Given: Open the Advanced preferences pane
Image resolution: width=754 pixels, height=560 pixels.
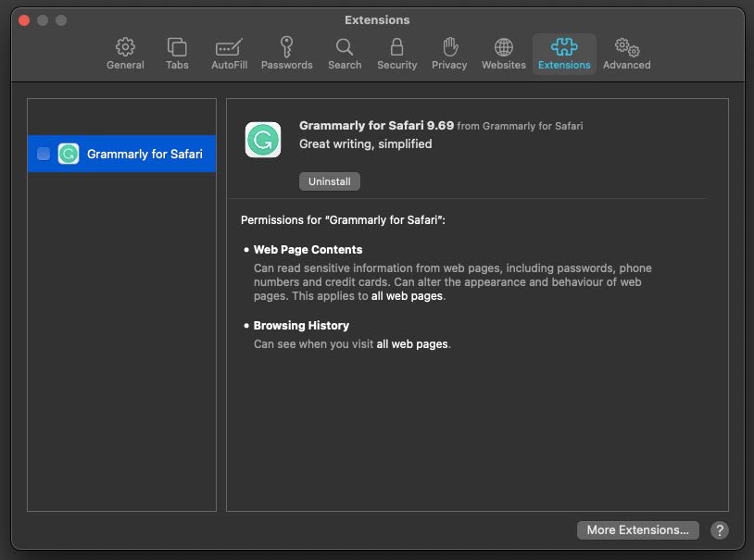Looking at the screenshot, I should pos(626,54).
